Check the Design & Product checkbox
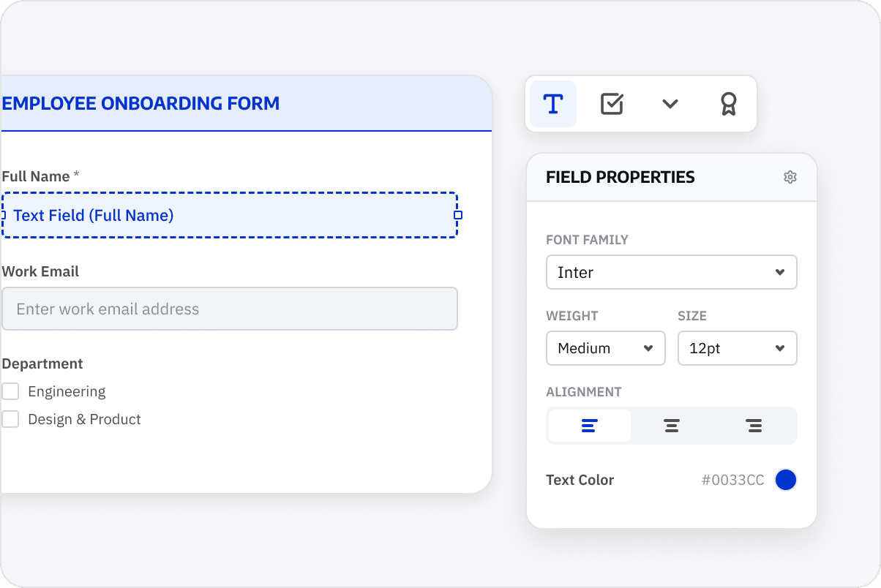881x588 pixels. (10, 419)
